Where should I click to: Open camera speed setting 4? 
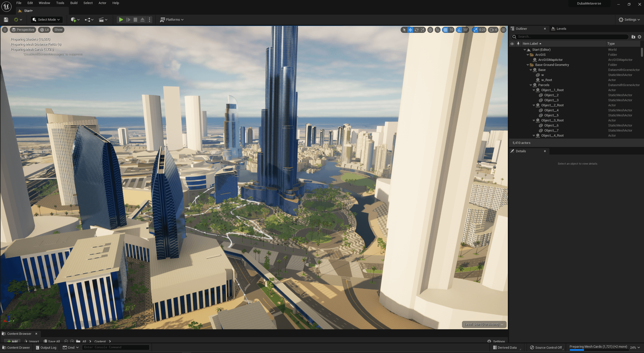point(493,30)
